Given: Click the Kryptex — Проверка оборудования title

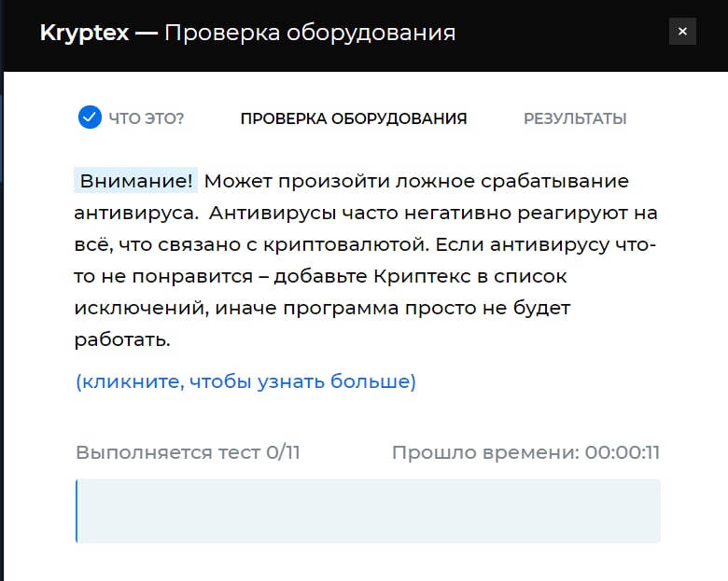Looking at the screenshot, I should 247,33.
